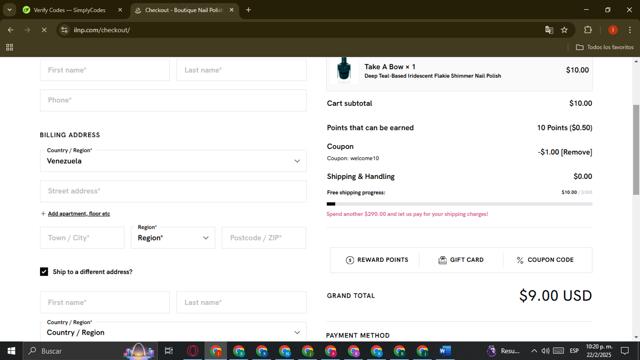640x360 pixels.
Task: Open the apps grid in bookmarks bar
Action: point(9,47)
